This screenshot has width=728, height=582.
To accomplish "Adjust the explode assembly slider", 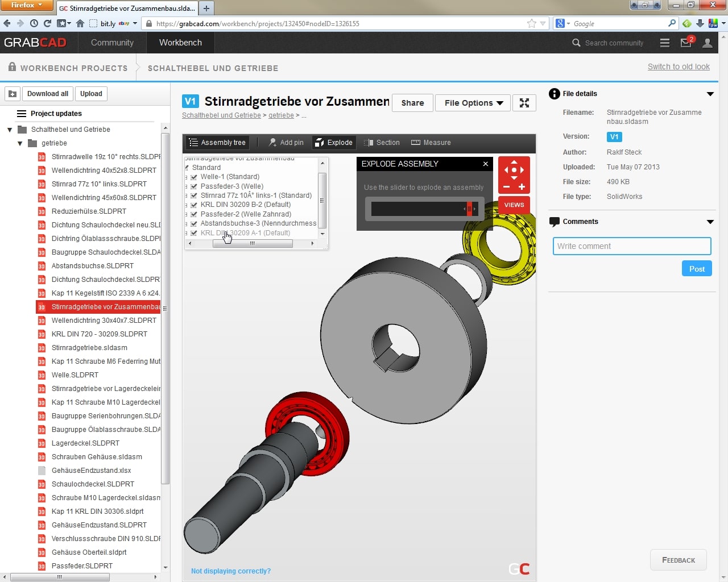I will [x=469, y=209].
